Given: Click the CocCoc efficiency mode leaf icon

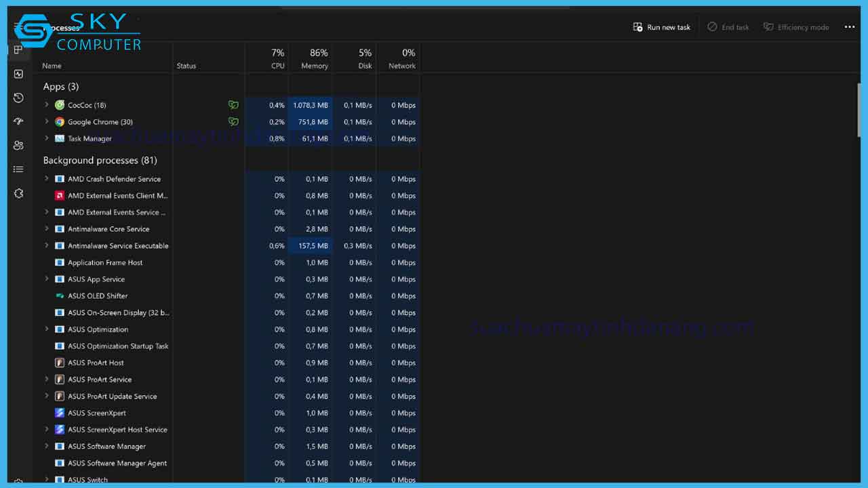Looking at the screenshot, I should click(233, 105).
